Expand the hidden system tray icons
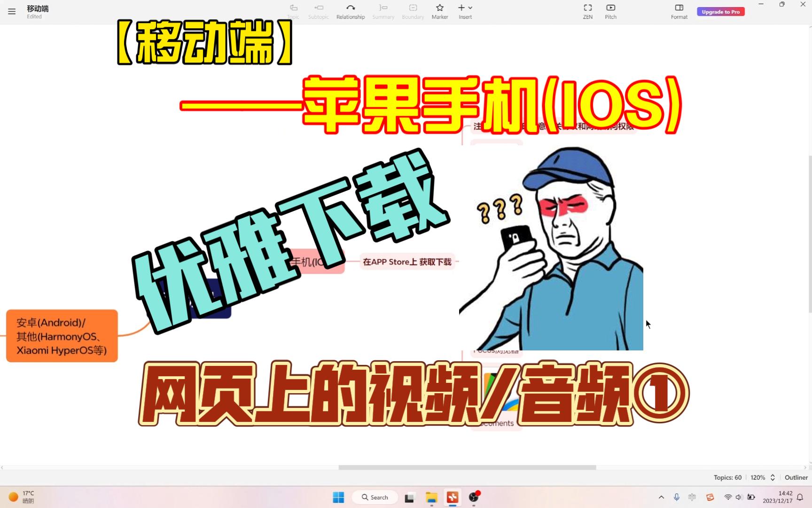 pos(661,497)
